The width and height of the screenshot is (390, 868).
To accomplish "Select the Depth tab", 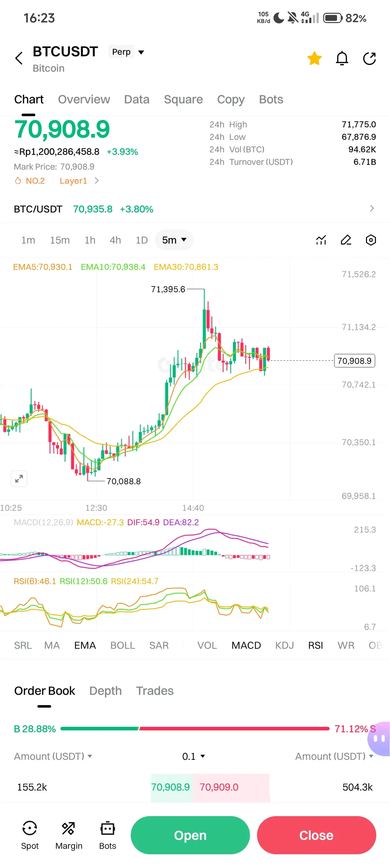I will point(105,691).
